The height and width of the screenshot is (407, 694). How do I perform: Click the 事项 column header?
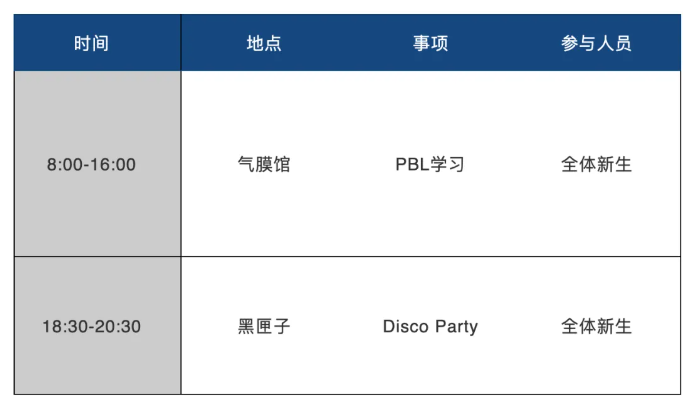(430, 44)
